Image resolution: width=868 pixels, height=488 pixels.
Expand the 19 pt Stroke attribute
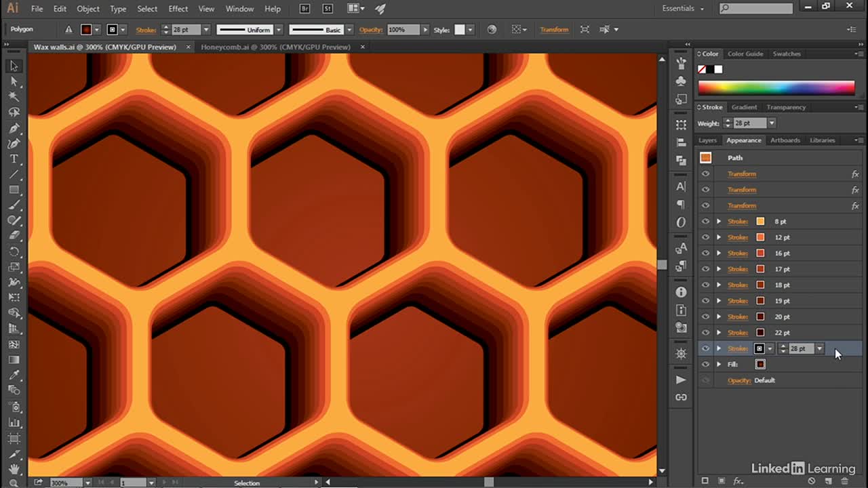[x=719, y=301]
